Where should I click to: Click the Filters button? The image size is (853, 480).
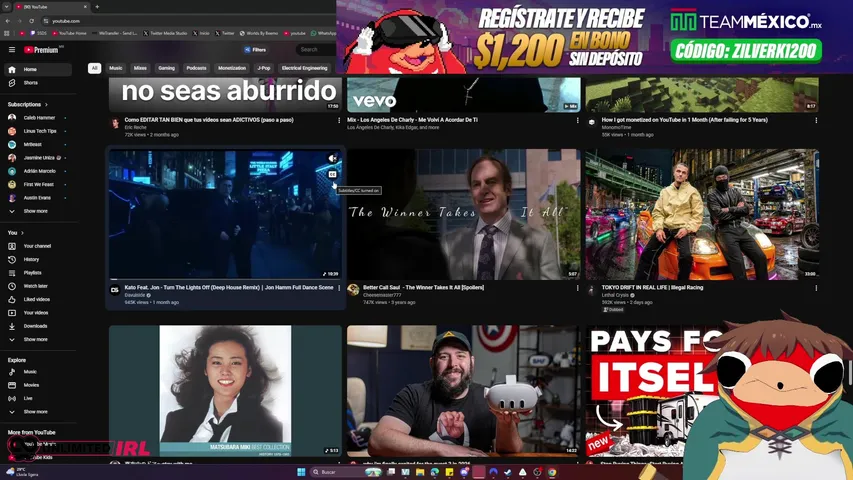click(x=256, y=50)
